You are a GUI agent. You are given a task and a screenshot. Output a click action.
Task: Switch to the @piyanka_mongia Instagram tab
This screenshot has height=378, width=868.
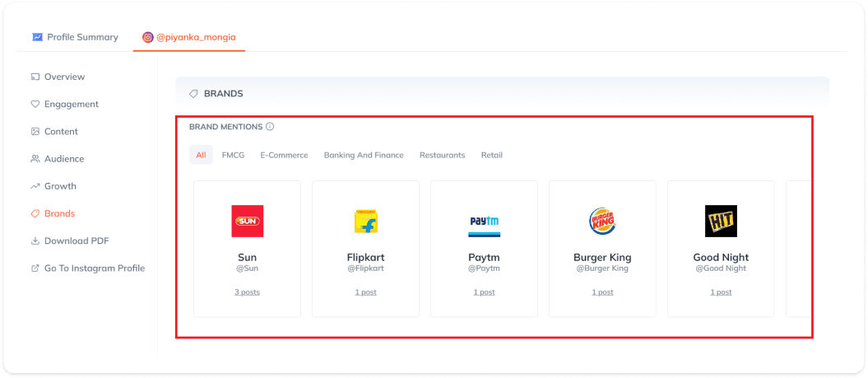pos(189,37)
